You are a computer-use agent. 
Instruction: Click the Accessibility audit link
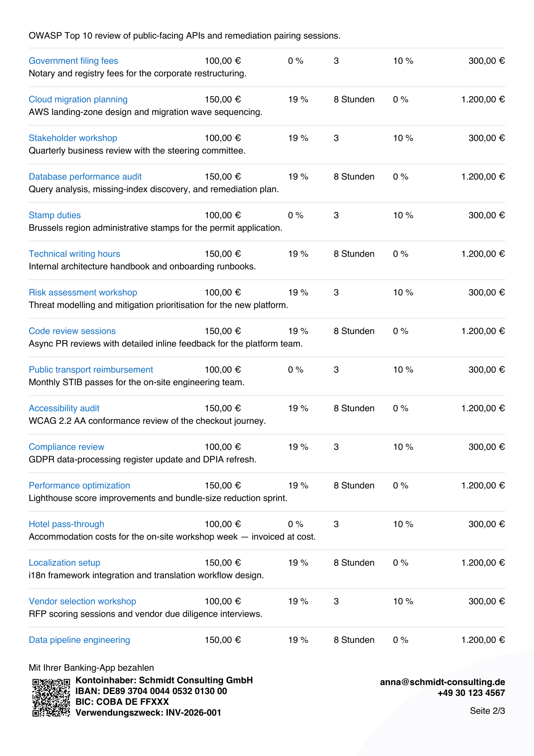[x=64, y=408]
